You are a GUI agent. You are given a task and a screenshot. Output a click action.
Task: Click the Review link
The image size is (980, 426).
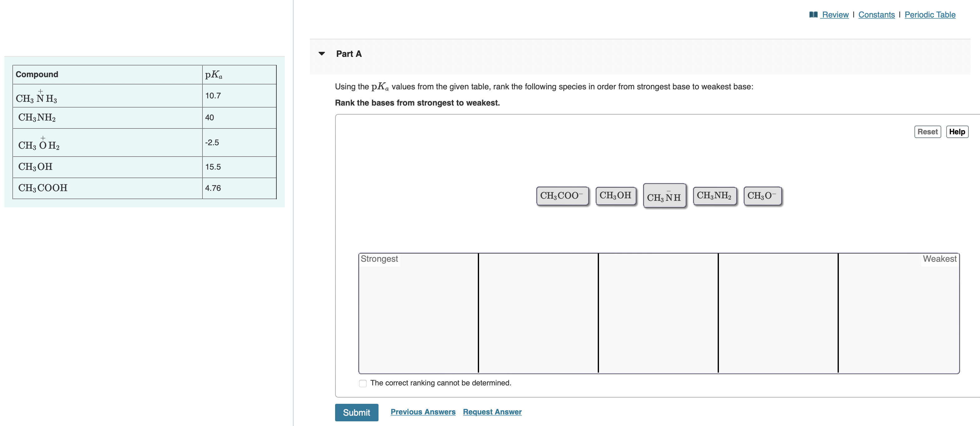(x=835, y=14)
